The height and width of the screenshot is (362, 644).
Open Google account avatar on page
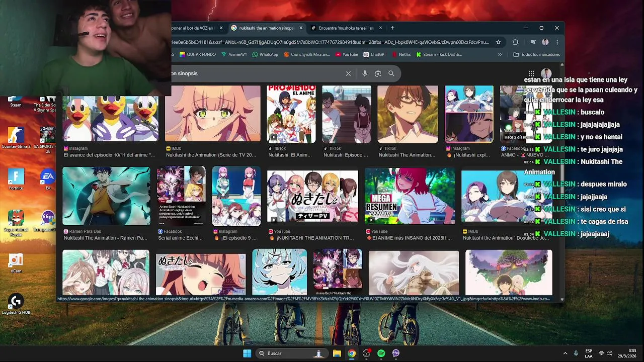tap(546, 73)
